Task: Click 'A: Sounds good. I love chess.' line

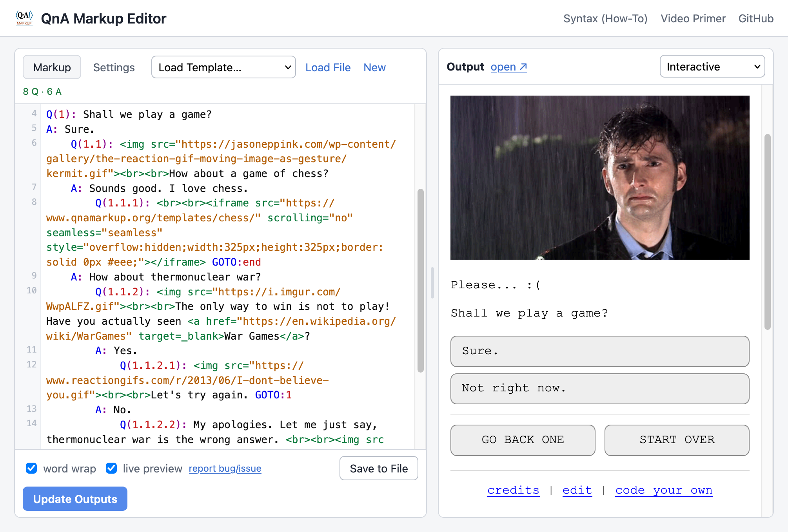Action: (159, 188)
